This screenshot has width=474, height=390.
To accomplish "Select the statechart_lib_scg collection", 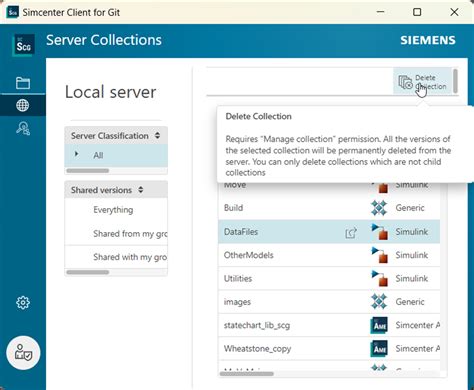I will coord(329,325).
